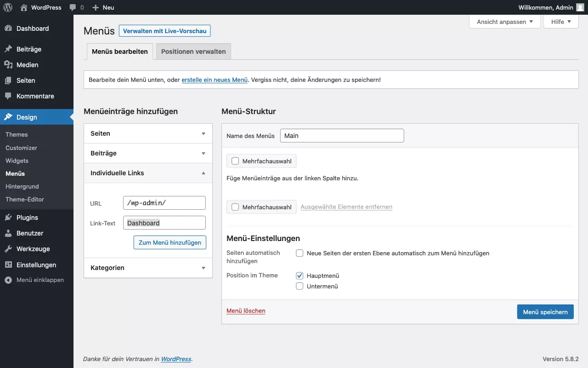Open Themes in the Design submenu
The image size is (588, 368).
pyautogui.click(x=17, y=135)
